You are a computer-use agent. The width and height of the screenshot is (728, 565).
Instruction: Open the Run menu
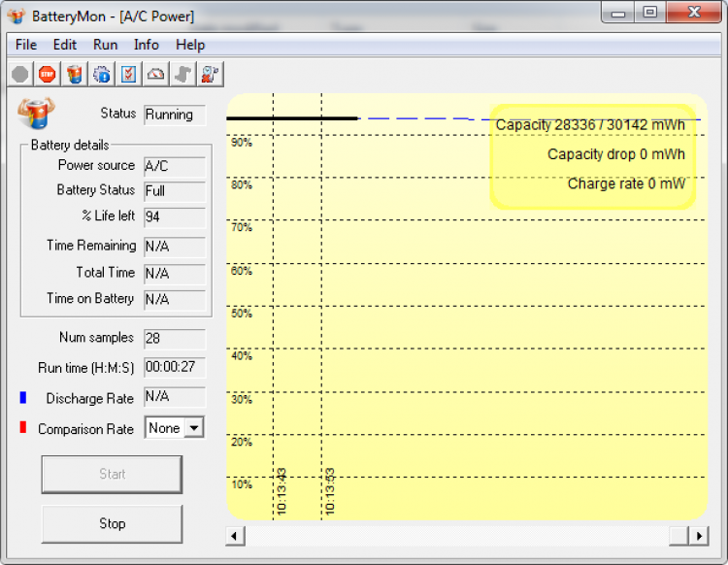pos(106,45)
